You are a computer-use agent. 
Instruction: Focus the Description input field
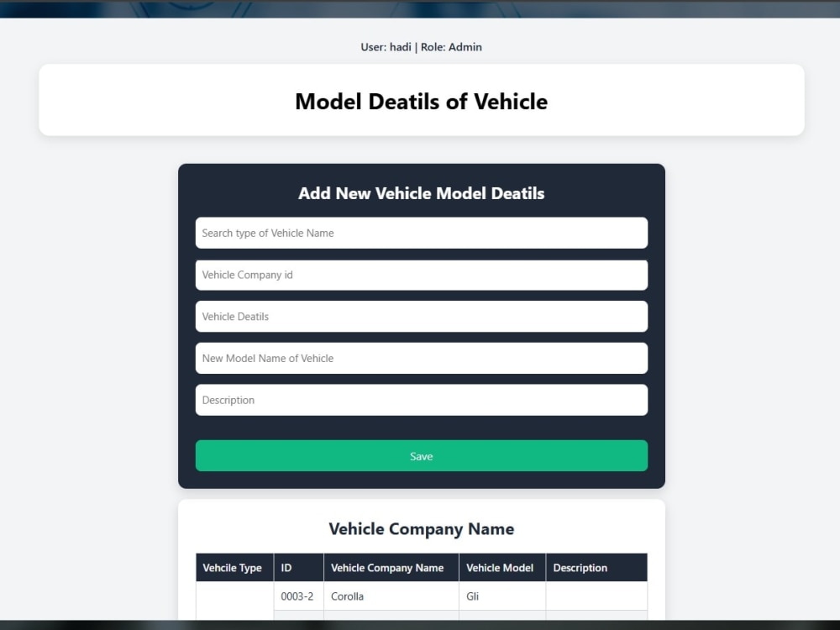pyautogui.click(x=421, y=400)
